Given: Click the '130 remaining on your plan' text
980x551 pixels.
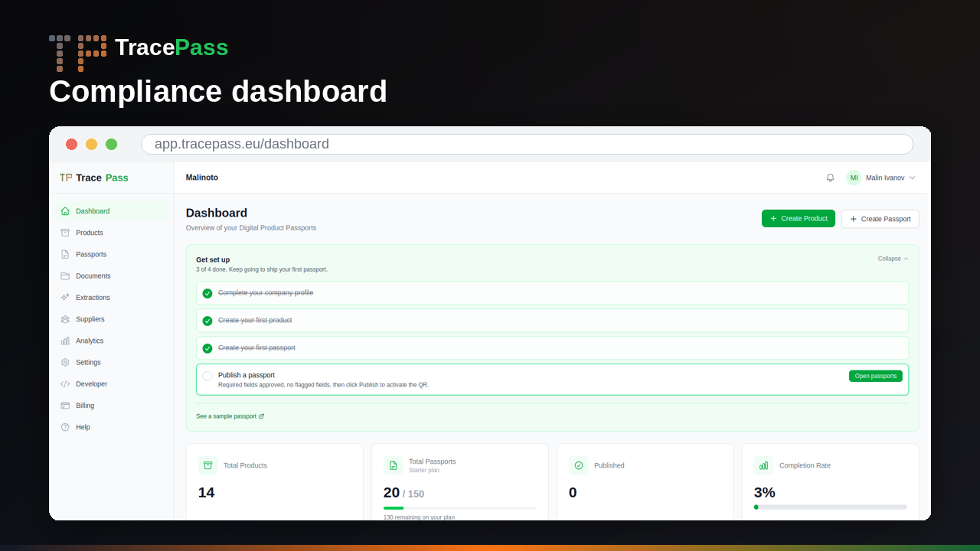Looking at the screenshot, I should [x=419, y=517].
